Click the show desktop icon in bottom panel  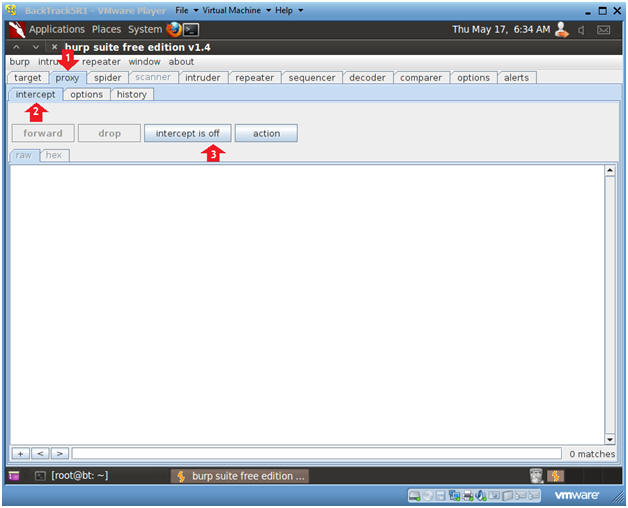[14, 476]
